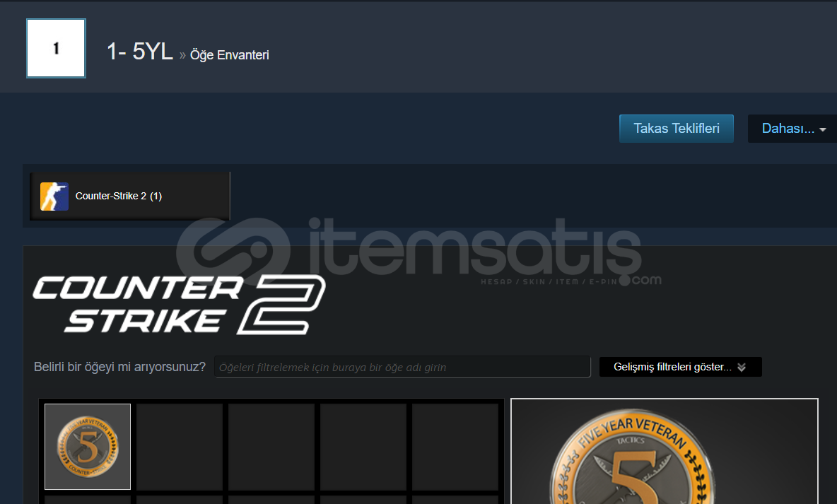Select the Five Year Veteran coin item

(x=88, y=446)
